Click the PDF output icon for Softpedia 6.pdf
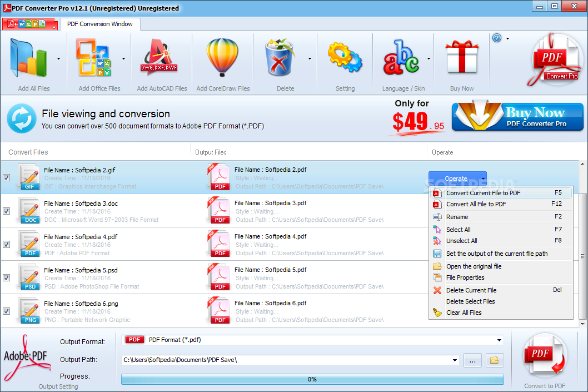Screen dimensions: 588x392 click(x=218, y=310)
